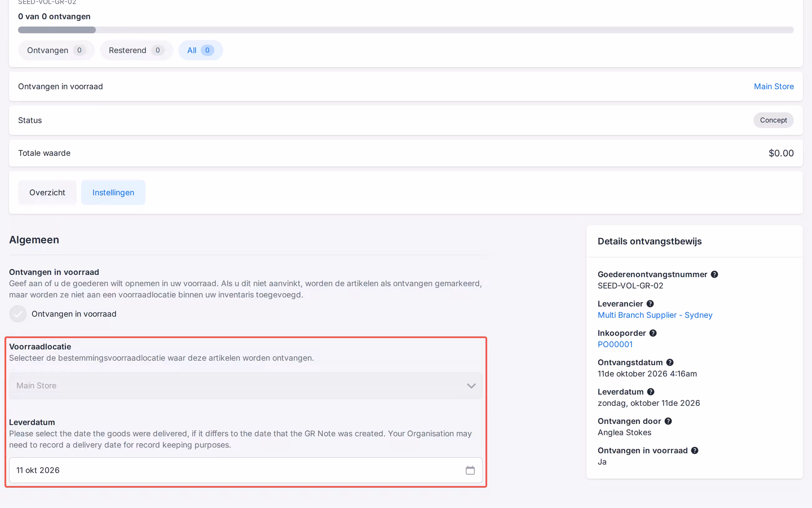Viewport: 812px width, 508px height.
Task: Filter by Ontvangen items
Action: tap(56, 50)
